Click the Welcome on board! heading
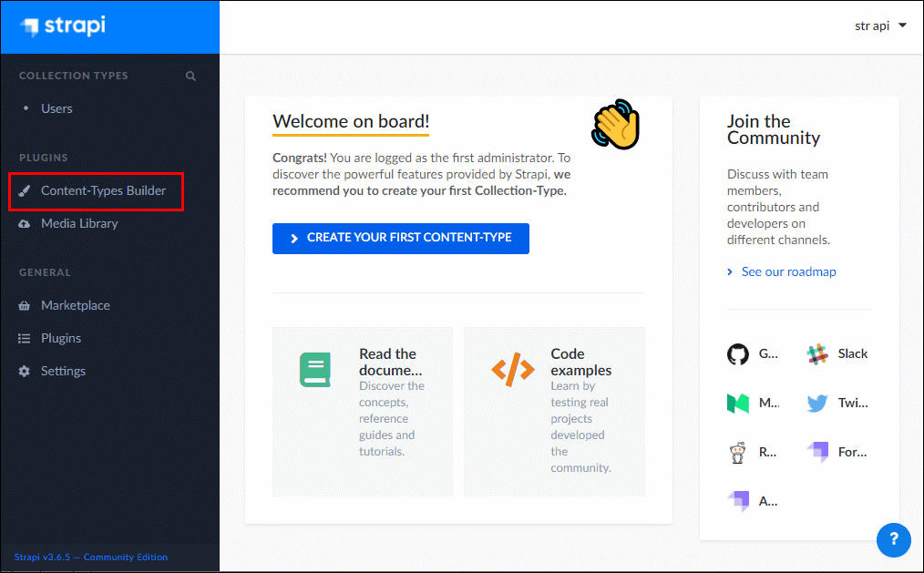 pos(351,121)
